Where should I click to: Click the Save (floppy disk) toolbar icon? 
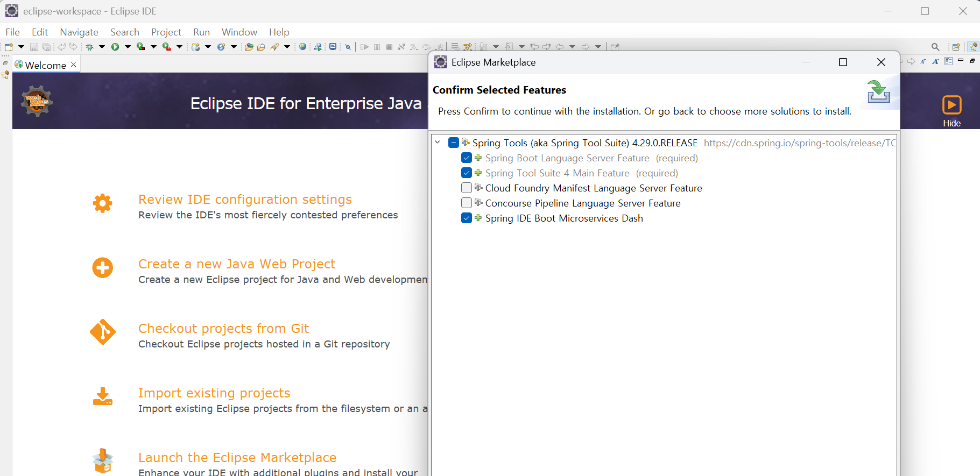coord(34,47)
